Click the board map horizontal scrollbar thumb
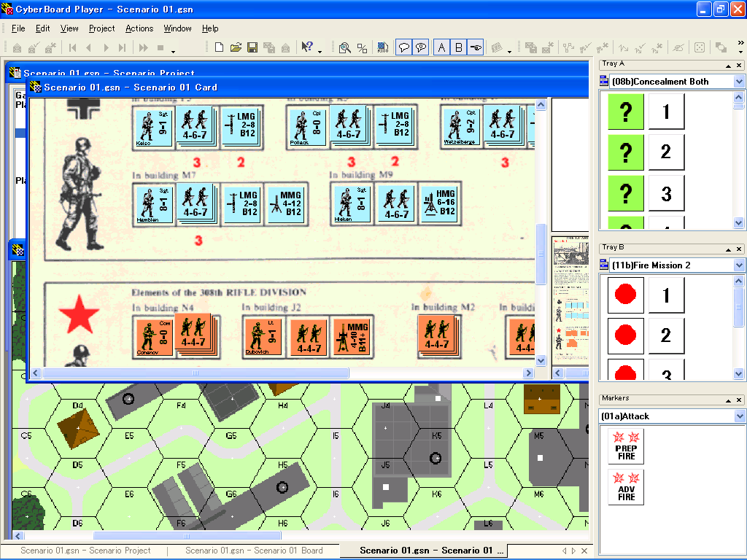This screenshot has width=747, height=560. click(x=187, y=536)
